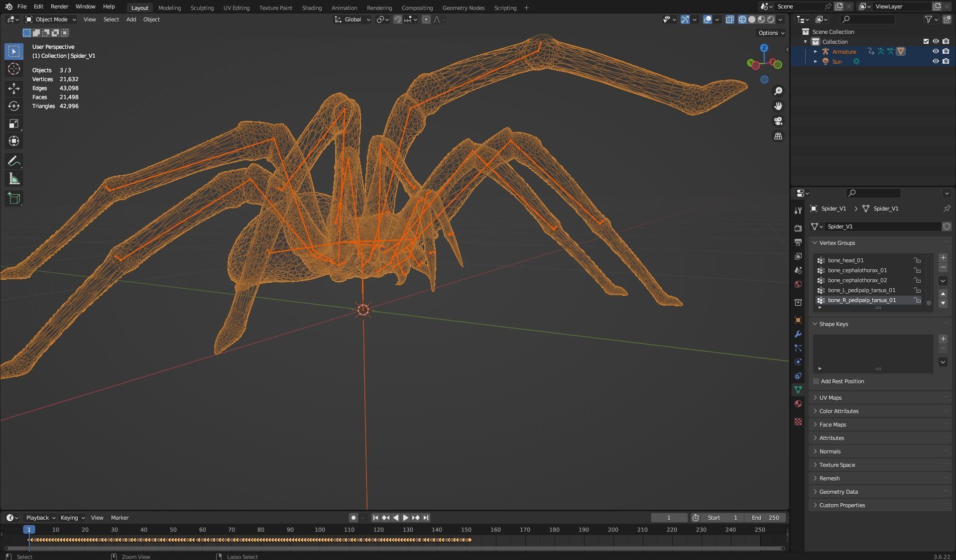This screenshot has width=956, height=560.
Task: Open viewport Options dropdown
Action: point(771,33)
